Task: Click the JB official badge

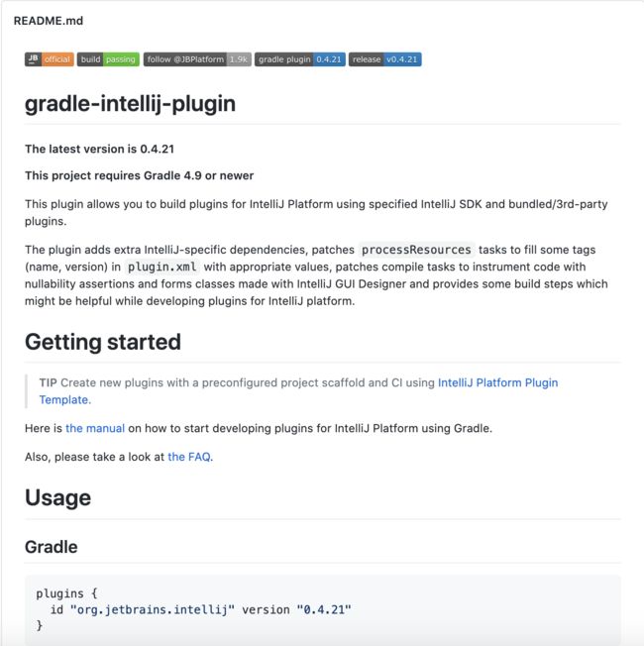Action: [x=49, y=59]
